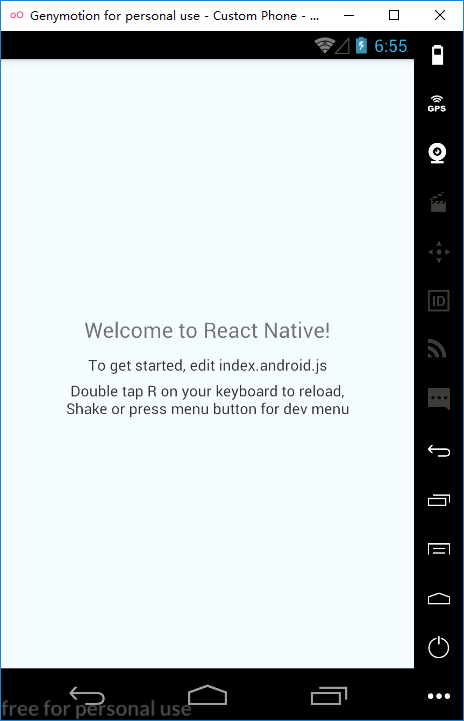Open the phone SMS message widget
This screenshot has height=721, width=464.
click(x=439, y=399)
